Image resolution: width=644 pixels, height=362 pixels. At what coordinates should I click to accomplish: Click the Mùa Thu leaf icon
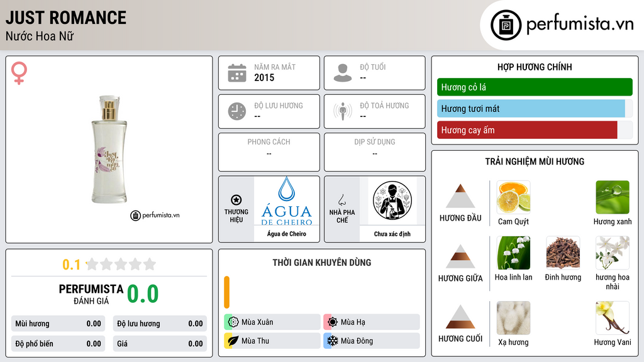coord(233,341)
